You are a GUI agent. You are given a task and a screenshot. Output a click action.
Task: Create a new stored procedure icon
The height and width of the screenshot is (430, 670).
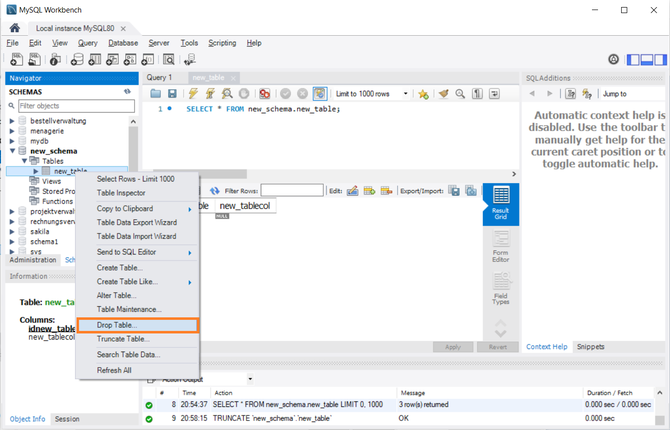tap(130, 59)
